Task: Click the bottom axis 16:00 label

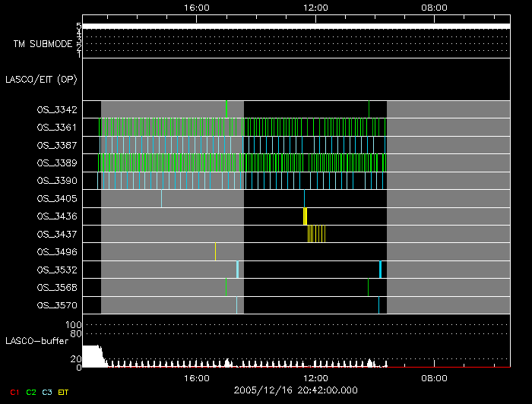Action: [197, 378]
